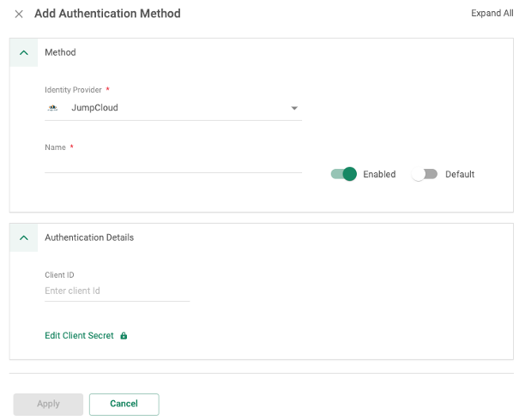Click the JumpCloud logo icon
Image resolution: width=525 pixels, height=420 pixels.
click(x=53, y=108)
